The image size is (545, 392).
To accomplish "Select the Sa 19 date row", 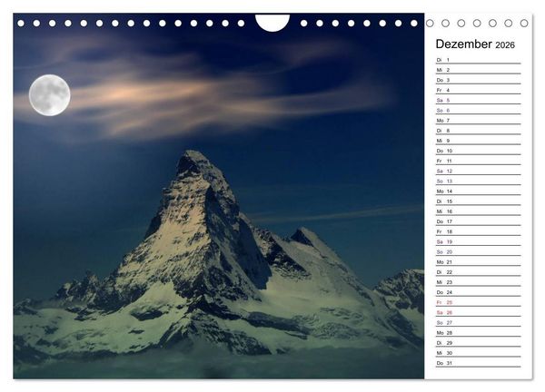I will [x=479, y=241].
